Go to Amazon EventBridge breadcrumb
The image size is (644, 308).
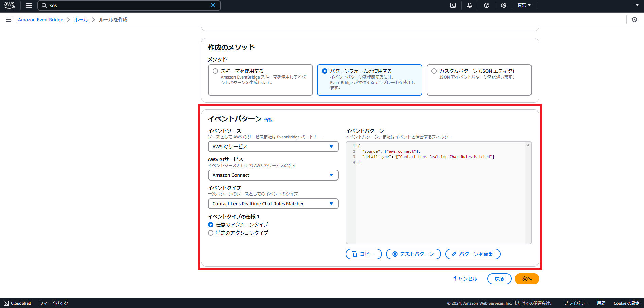(x=40, y=20)
